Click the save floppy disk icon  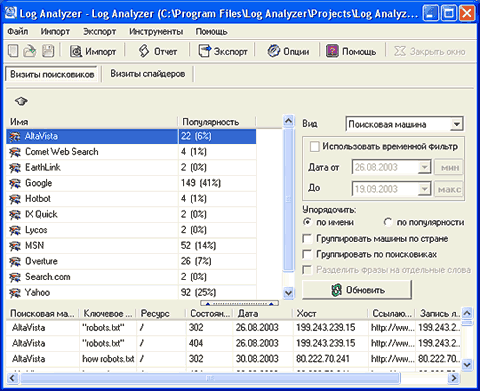48,51
